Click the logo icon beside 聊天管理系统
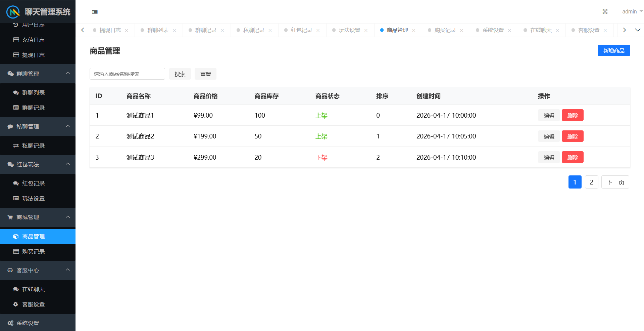Screen dimensions: 644x331 13,12
